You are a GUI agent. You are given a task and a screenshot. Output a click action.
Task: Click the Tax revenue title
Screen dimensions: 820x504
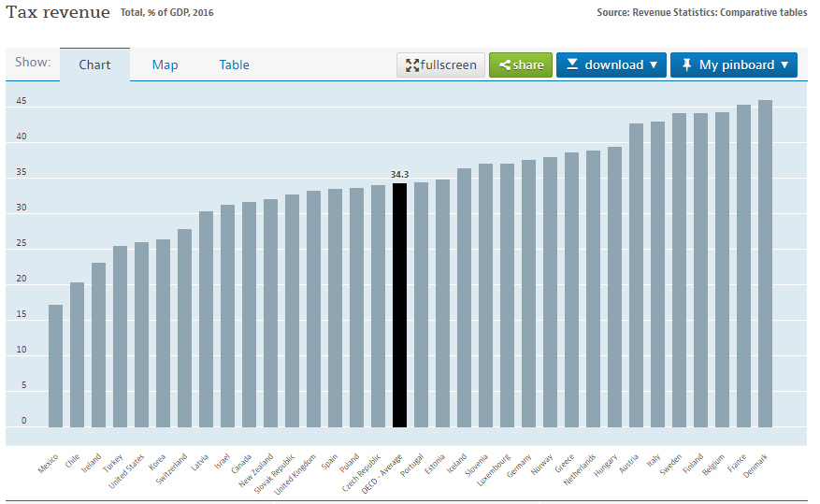(57, 12)
